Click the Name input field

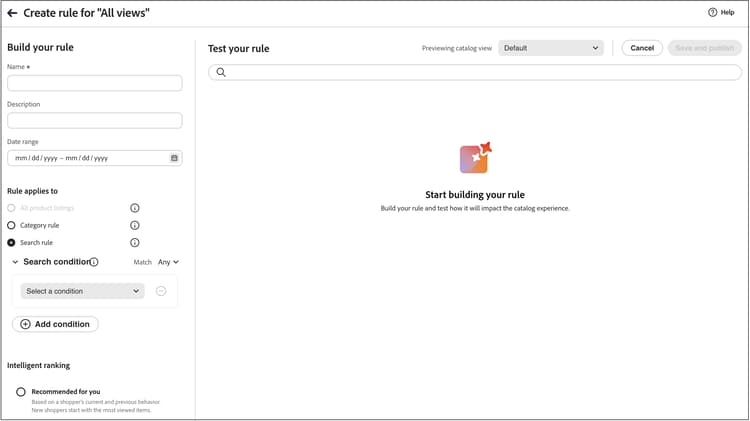[x=95, y=83]
